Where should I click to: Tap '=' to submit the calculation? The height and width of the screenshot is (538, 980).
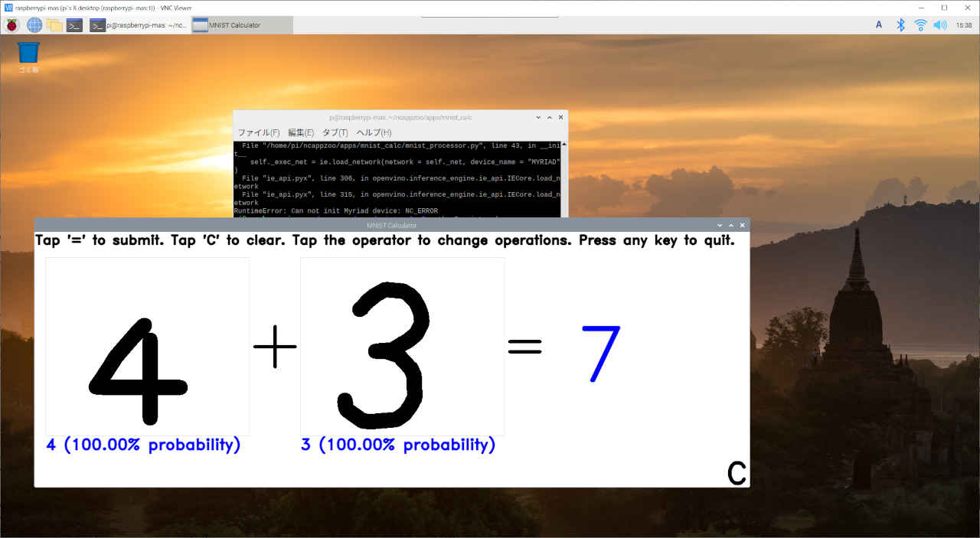524,347
